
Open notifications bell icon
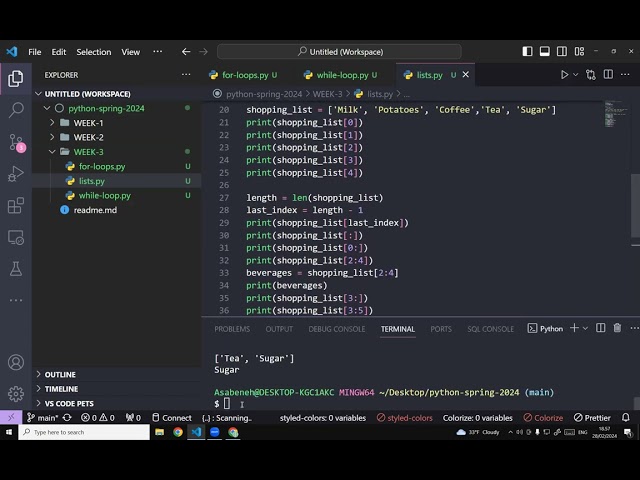tap(625, 418)
